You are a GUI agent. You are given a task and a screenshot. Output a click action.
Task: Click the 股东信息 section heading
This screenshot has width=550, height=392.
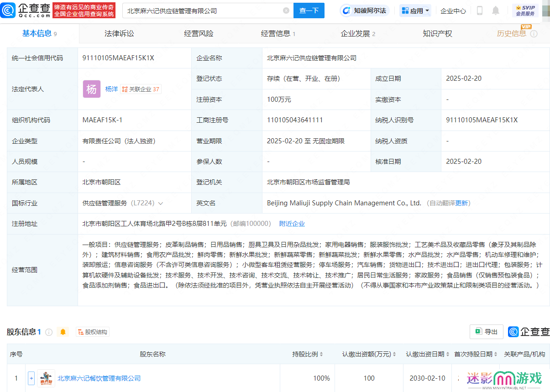point(21,332)
